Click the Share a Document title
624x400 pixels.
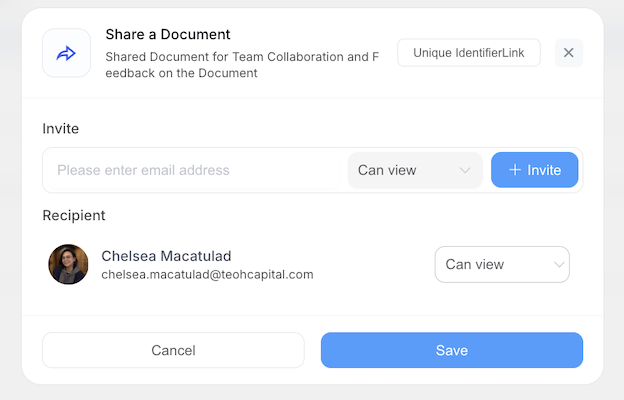[x=168, y=35]
